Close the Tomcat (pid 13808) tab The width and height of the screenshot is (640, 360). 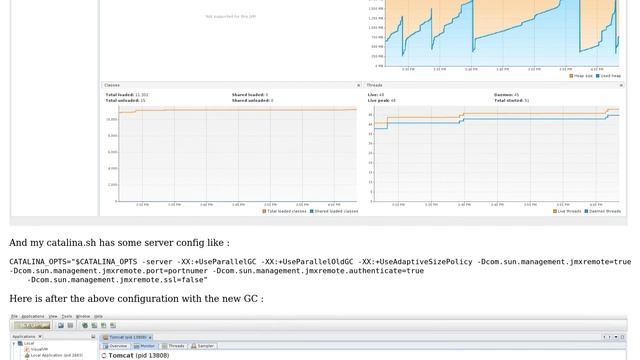(x=150, y=338)
